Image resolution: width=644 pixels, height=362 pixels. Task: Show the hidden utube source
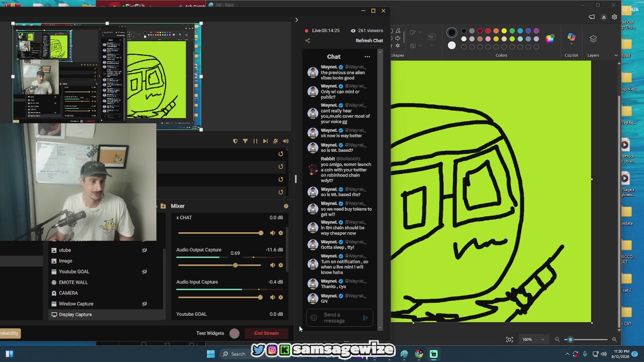point(144,250)
